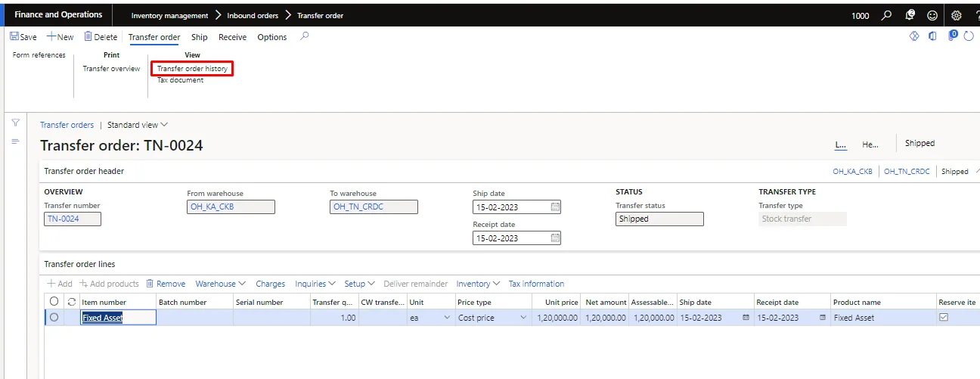
Task: Switch to the Transfer order tab
Action: 154,37
